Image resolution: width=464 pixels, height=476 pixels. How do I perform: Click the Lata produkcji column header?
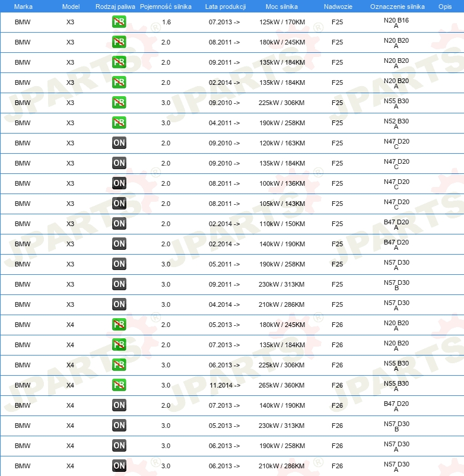(225, 7)
